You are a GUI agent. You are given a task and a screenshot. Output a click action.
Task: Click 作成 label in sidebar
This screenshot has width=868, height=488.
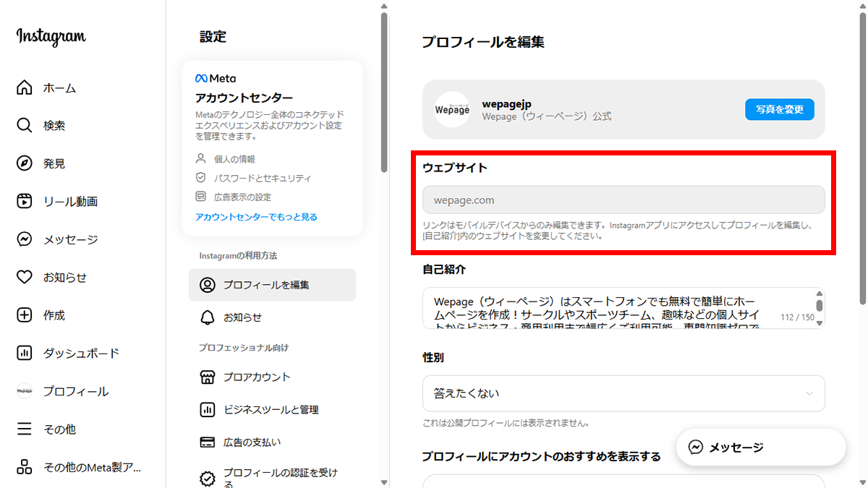[x=54, y=315]
